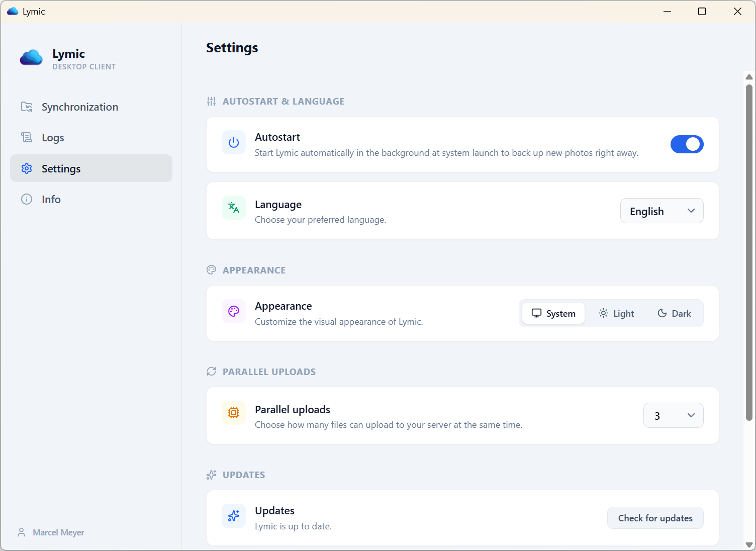
Task: Switch appearance to Dark theme
Action: 675,313
